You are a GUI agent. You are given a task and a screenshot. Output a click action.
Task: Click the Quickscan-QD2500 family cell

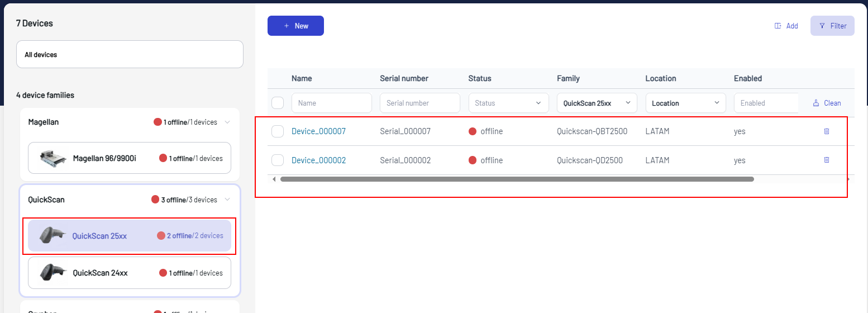[590, 160]
